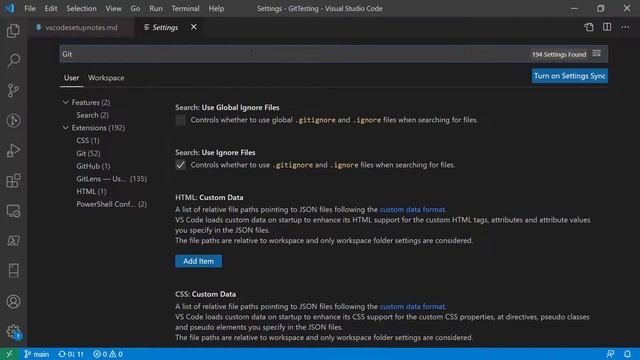Open the Extensions view
The height and width of the screenshot is (360, 640).
point(13,181)
